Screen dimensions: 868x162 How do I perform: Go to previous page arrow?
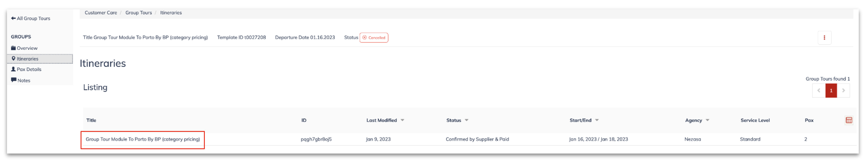818,90
